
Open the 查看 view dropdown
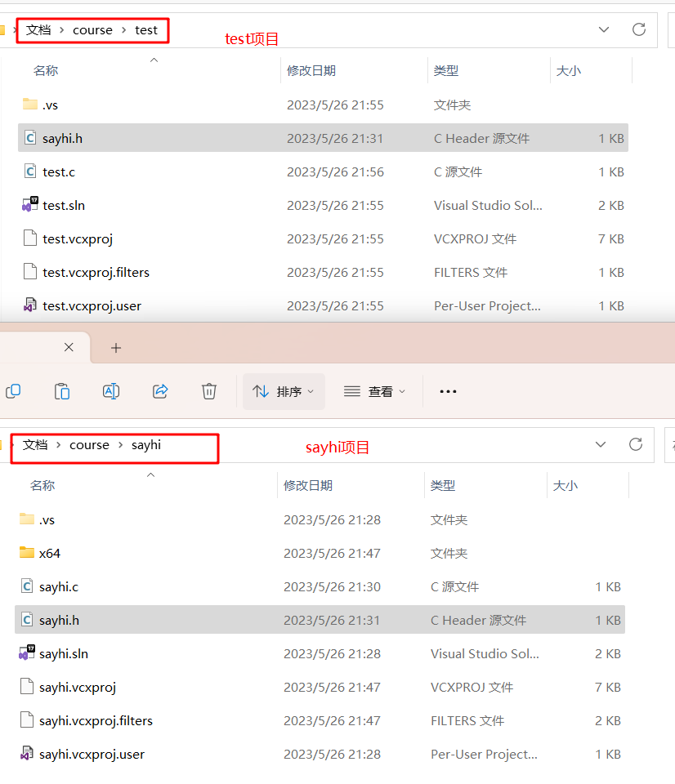pos(373,391)
